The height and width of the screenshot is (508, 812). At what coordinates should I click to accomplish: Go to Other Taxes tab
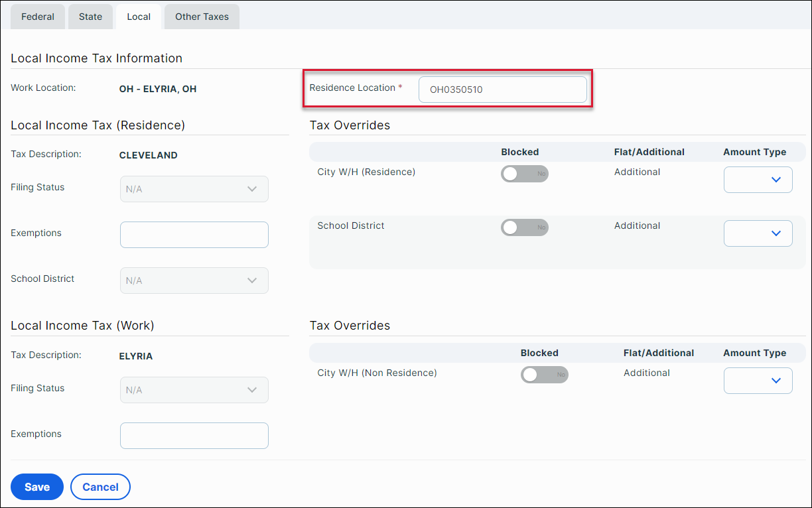(202, 17)
